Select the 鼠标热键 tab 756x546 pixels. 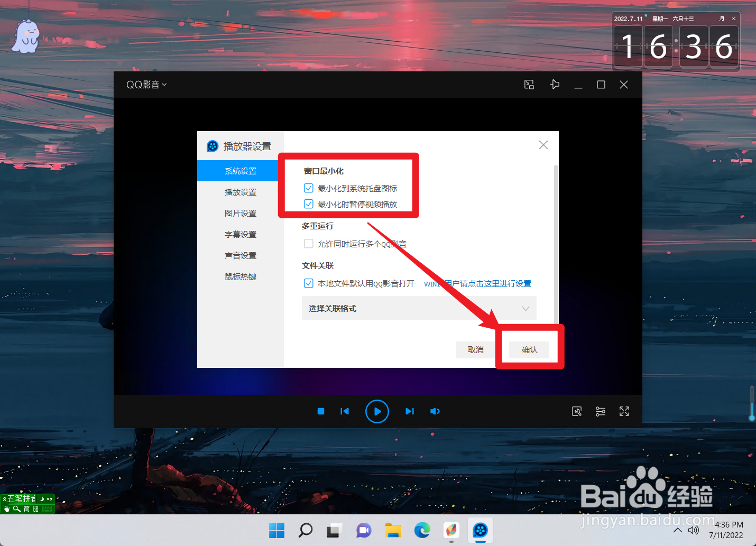(241, 276)
